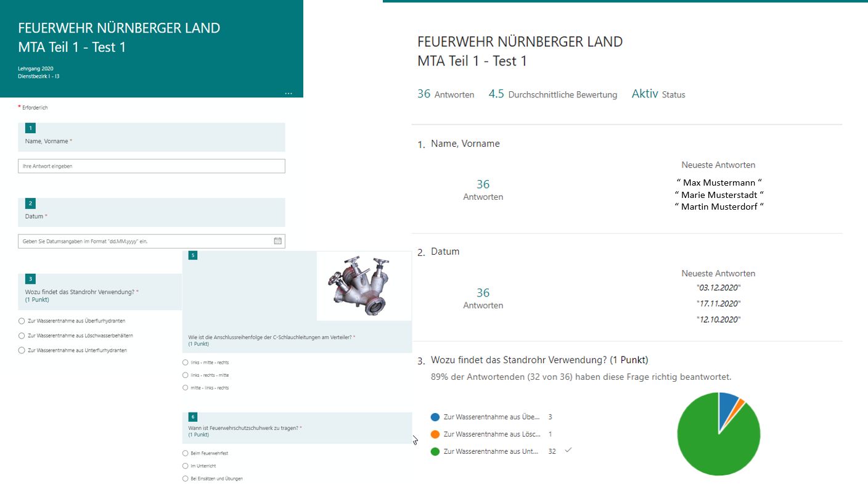This screenshot has height=489, width=868.
Task: Click the Name, Vorname text input
Action: point(152,166)
